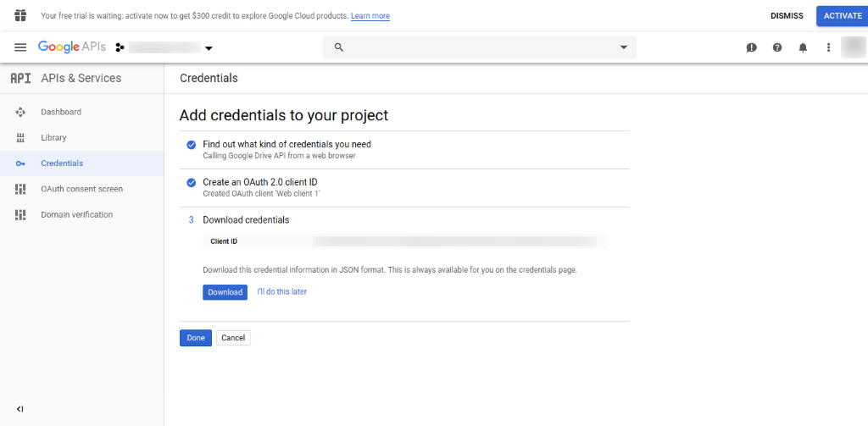Screen dimensions: 868x426
Task: Go to Dashboard in sidebar
Action: 61,112
